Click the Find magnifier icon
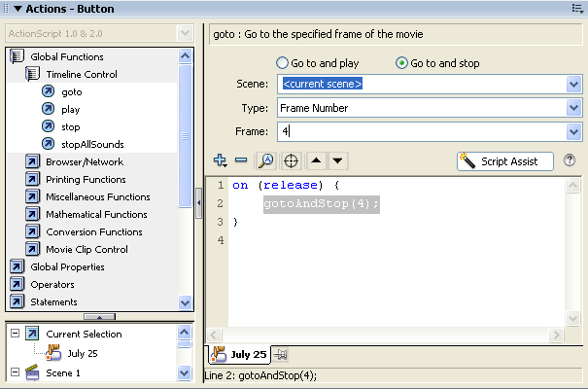The image size is (588, 389). tap(265, 160)
